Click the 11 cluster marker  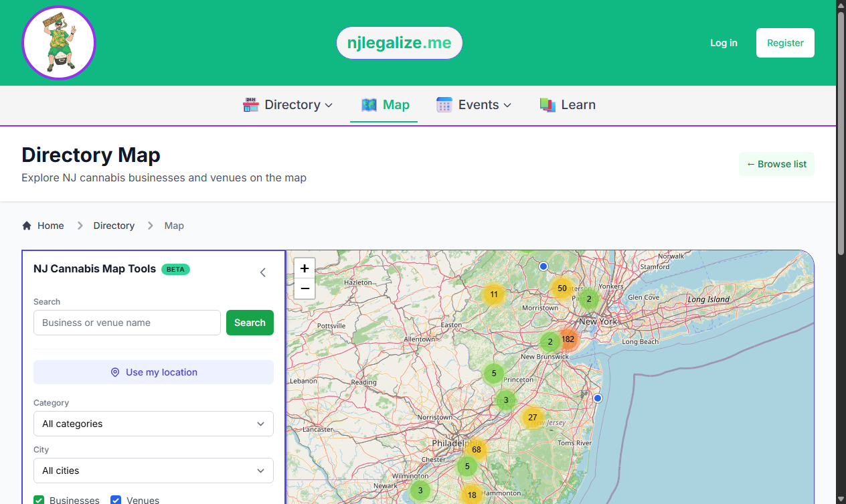[494, 295]
